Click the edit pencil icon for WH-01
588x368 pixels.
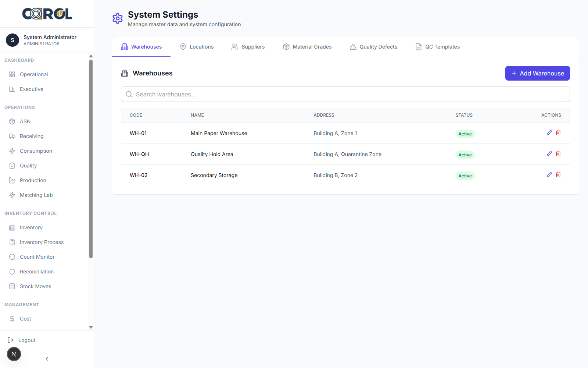click(x=549, y=132)
